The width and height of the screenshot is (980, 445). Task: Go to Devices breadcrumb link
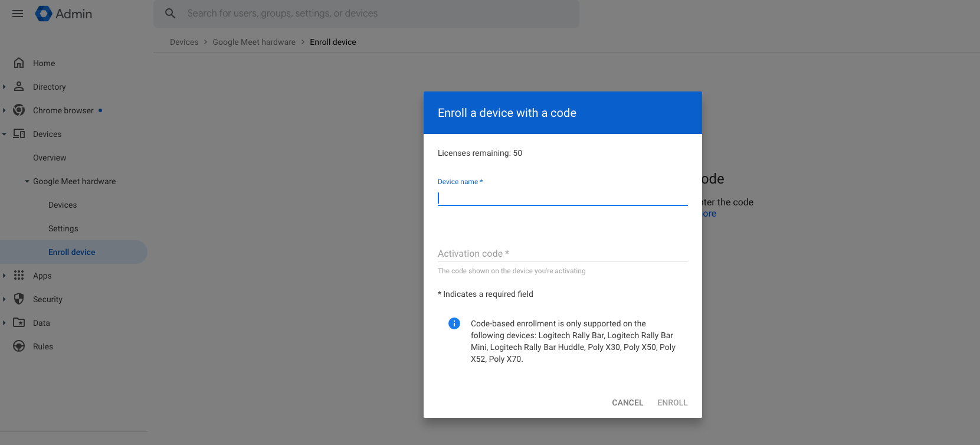click(184, 42)
